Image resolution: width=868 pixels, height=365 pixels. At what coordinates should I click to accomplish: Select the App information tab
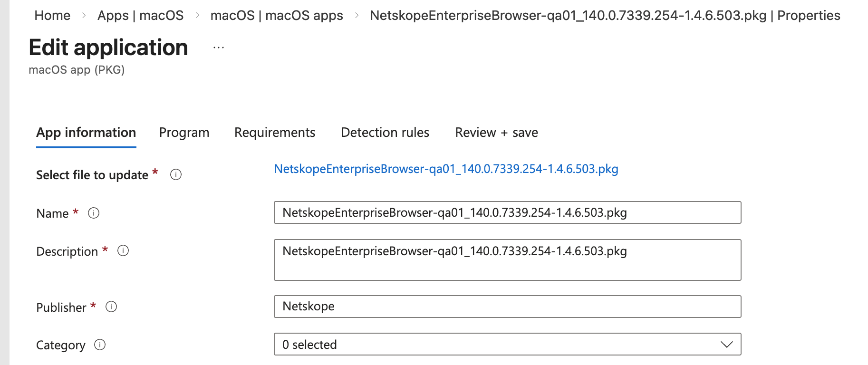click(86, 133)
